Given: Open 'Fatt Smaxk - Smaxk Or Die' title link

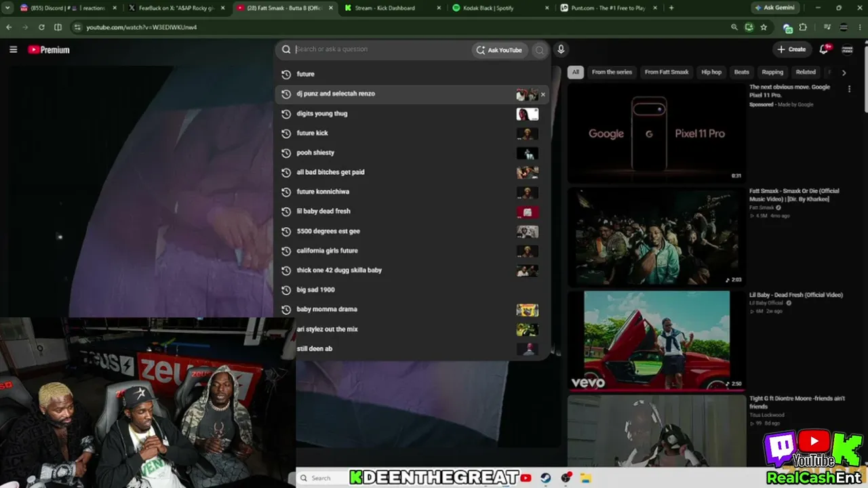Looking at the screenshot, I should pyautogui.click(x=794, y=195).
